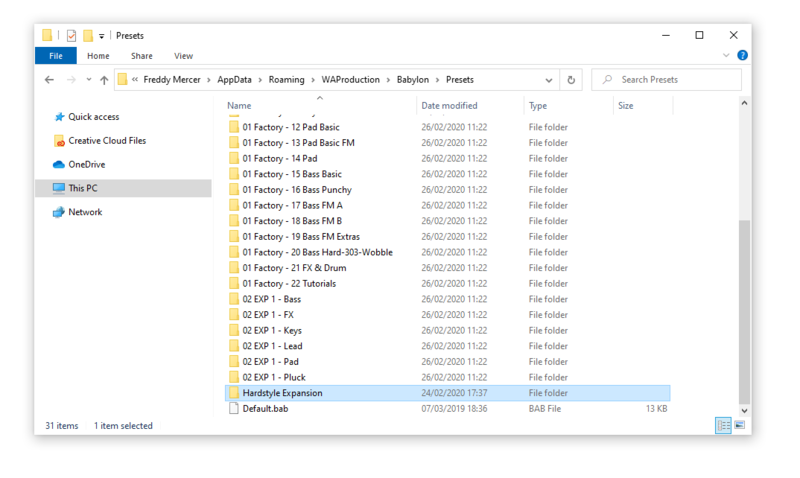The image size is (800, 478).
Task: Open the Share ribbon tab
Action: tap(141, 56)
